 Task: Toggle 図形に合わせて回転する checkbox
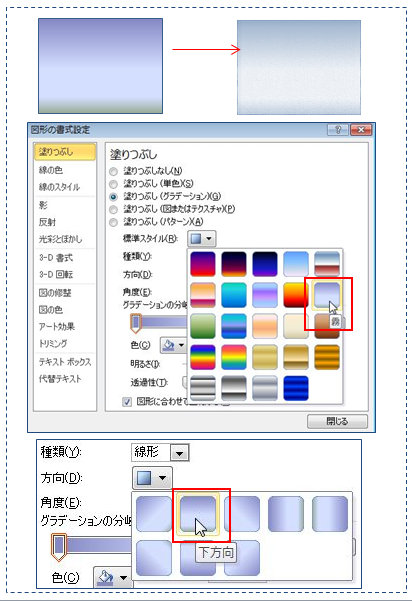(x=127, y=401)
